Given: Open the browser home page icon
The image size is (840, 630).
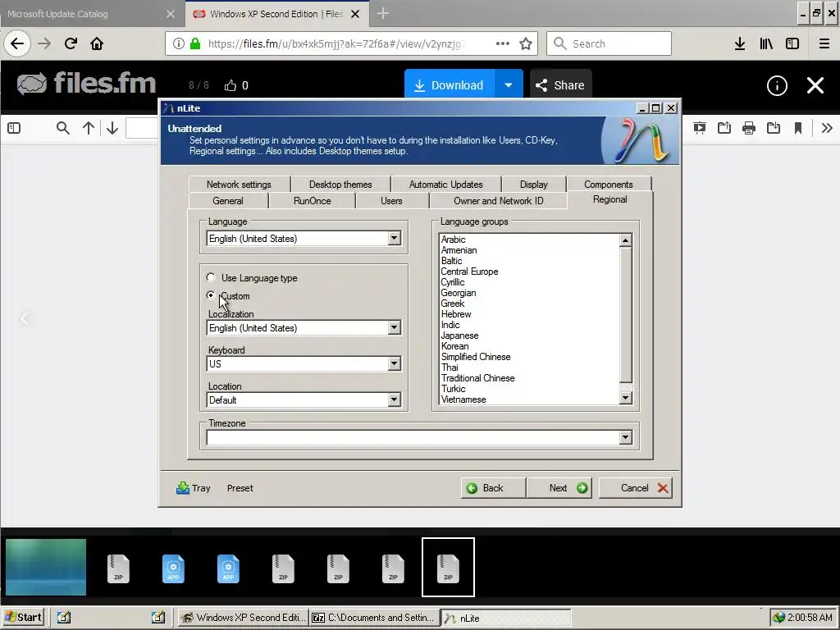Looking at the screenshot, I should (x=97, y=44).
